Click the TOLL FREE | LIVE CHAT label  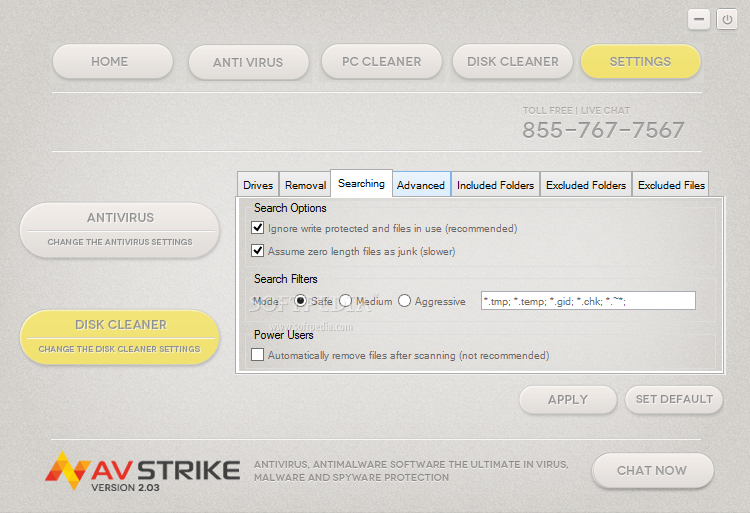click(x=576, y=110)
